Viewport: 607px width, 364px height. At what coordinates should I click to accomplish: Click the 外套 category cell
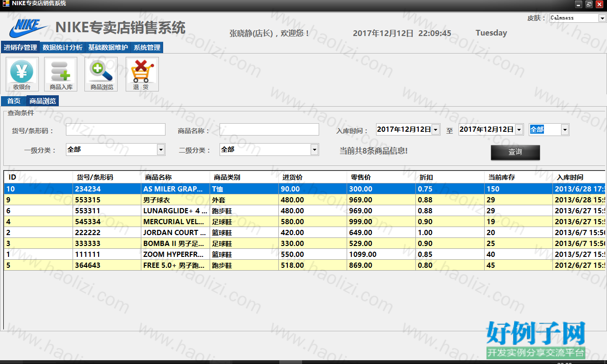(x=244, y=200)
